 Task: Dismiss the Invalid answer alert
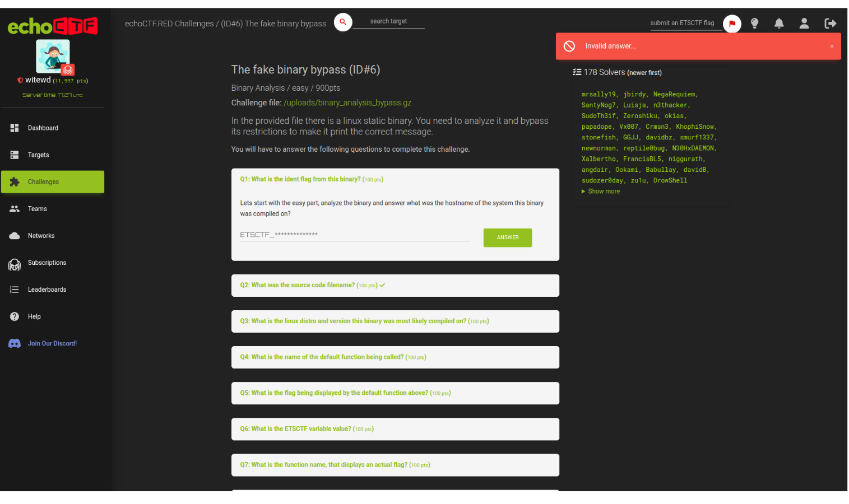832,46
